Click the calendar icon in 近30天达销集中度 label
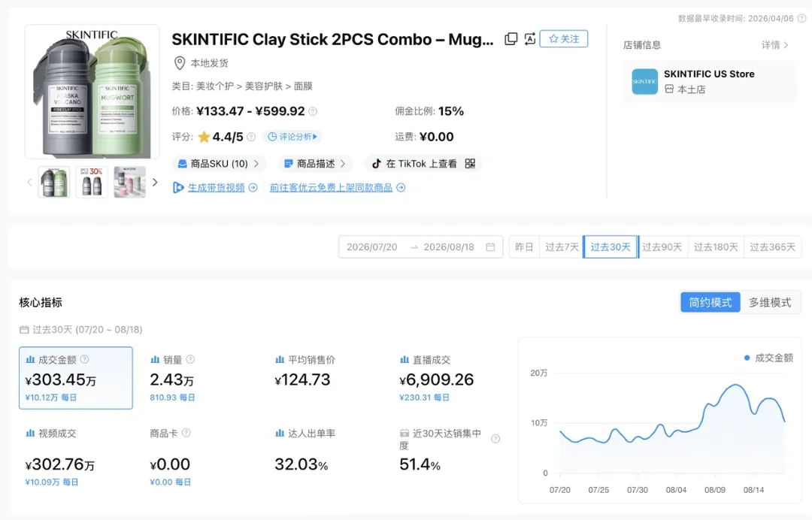The height and width of the screenshot is (520, 812). point(404,433)
